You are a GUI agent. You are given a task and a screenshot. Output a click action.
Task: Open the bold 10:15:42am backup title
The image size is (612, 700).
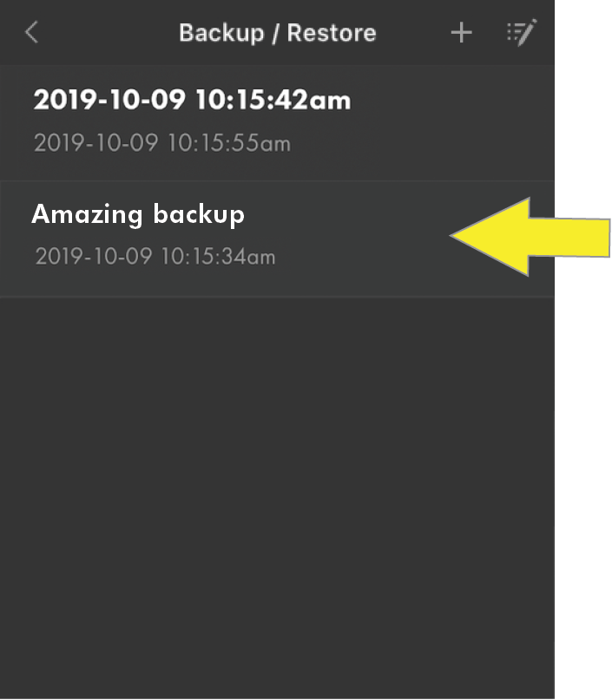pos(192,100)
